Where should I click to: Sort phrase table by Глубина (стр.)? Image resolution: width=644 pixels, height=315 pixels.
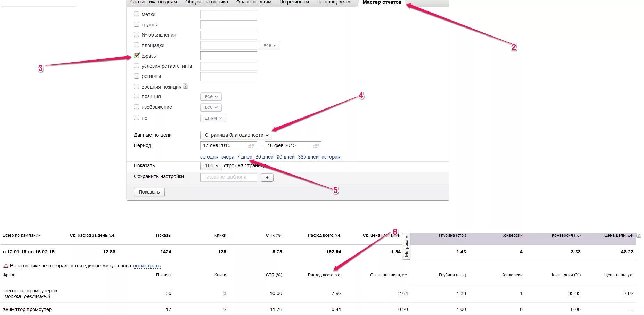coord(453,275)
